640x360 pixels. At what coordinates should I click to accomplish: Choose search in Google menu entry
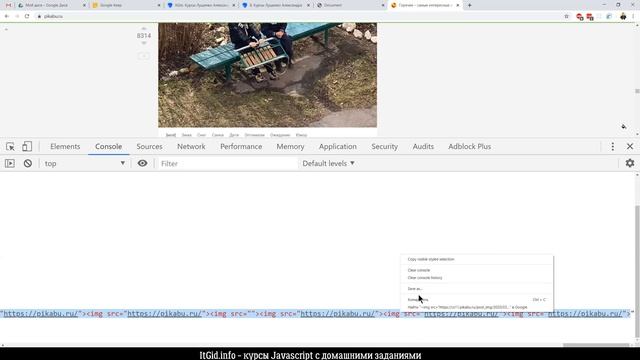click(x=477, y=307)
